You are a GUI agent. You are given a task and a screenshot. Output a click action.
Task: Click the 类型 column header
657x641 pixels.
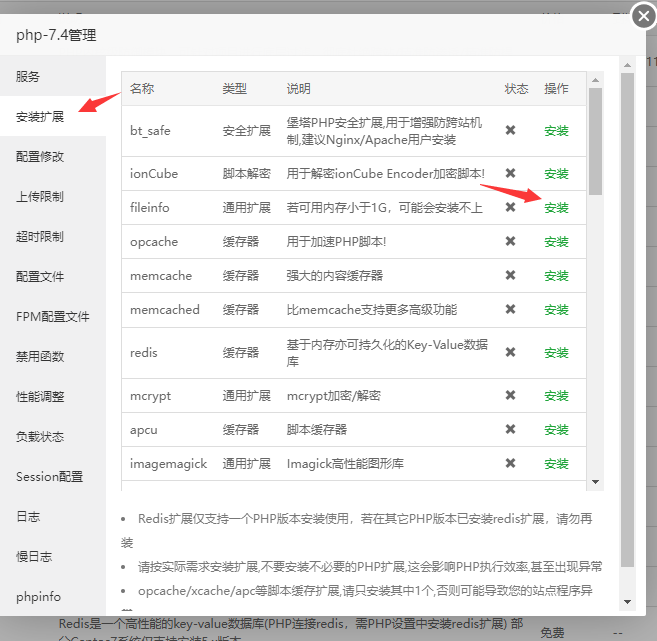point(235,88)
